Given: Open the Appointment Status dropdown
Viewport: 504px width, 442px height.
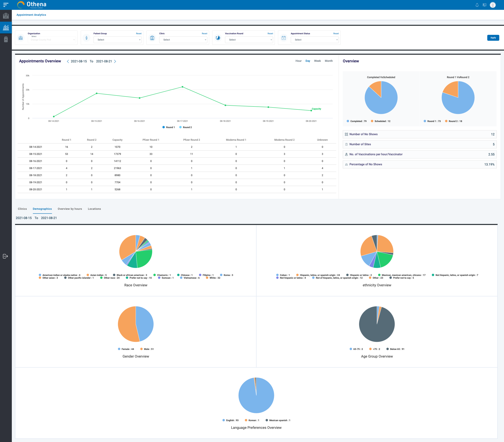Looking at the screenshot, I should pos(315,40).
